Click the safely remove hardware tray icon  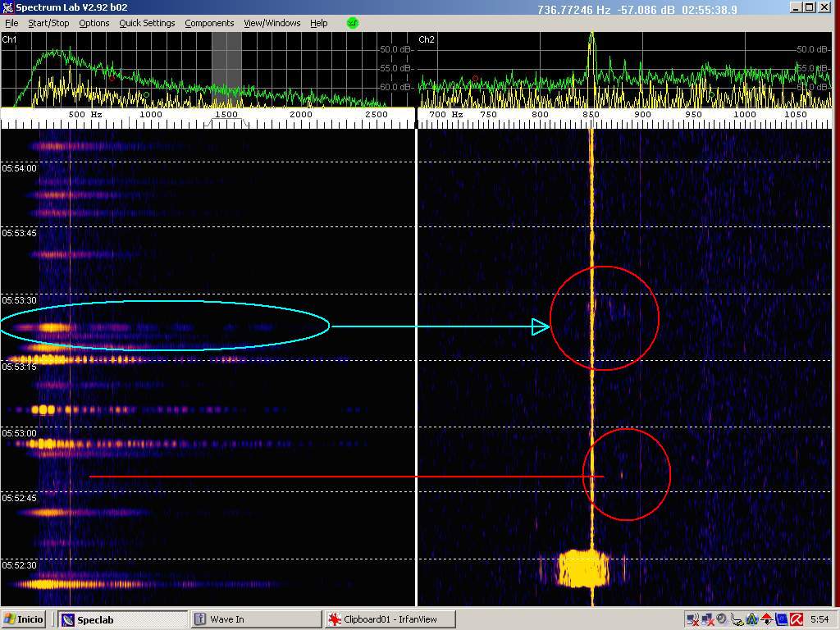[x=737, y=619]
